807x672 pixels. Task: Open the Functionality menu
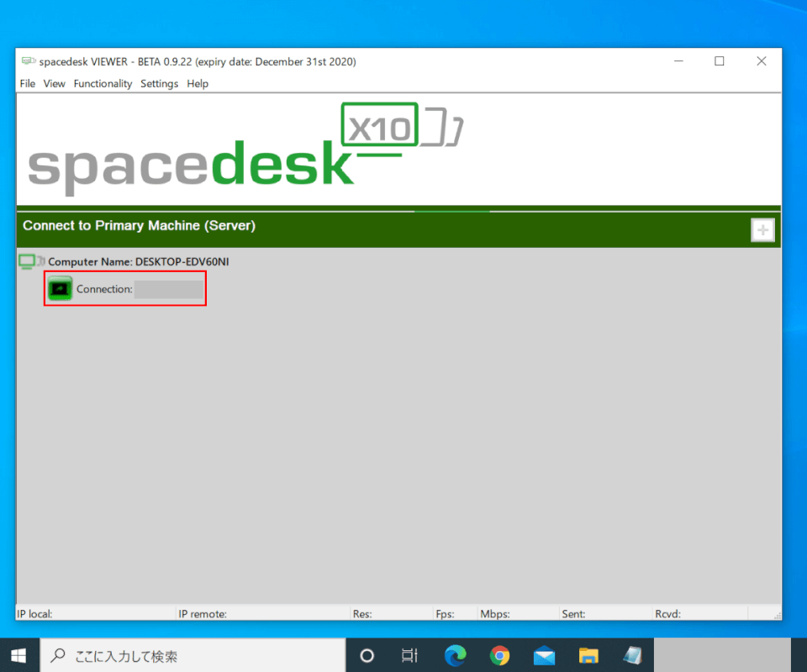(103, 84)
